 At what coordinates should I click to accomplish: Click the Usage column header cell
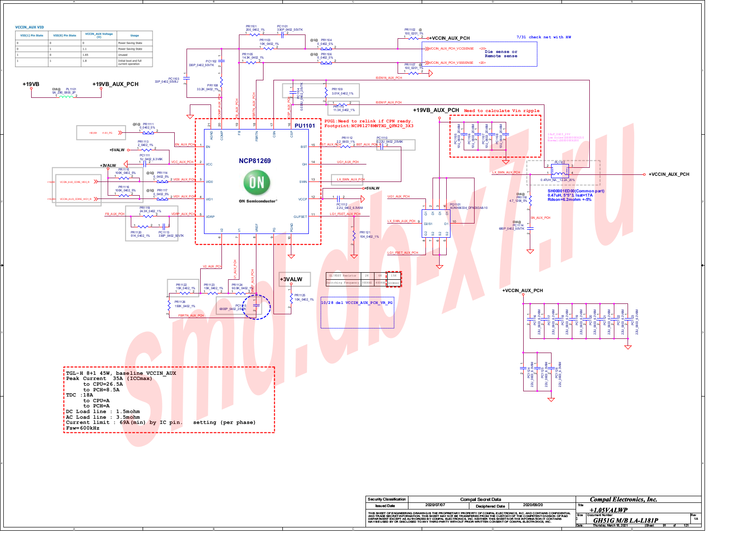[135, 35]
